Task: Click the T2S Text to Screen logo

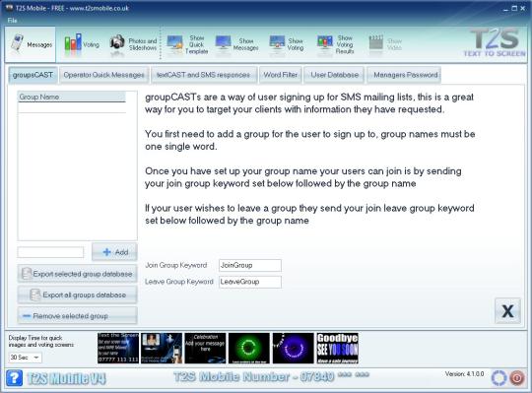Action: pyautogui.click(x=495, y=42)
